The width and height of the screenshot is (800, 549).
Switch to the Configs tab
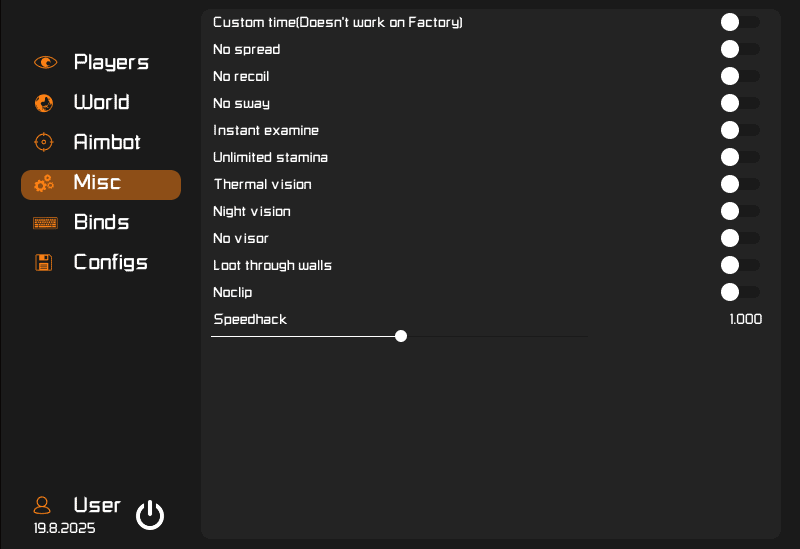pyautogui.click(x=111, y=262)
